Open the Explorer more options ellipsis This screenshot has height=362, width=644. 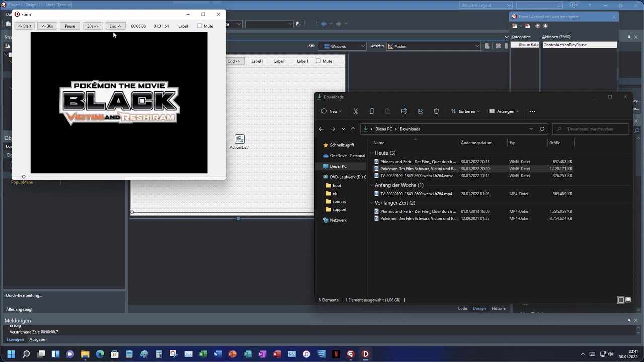click(532, 111)
